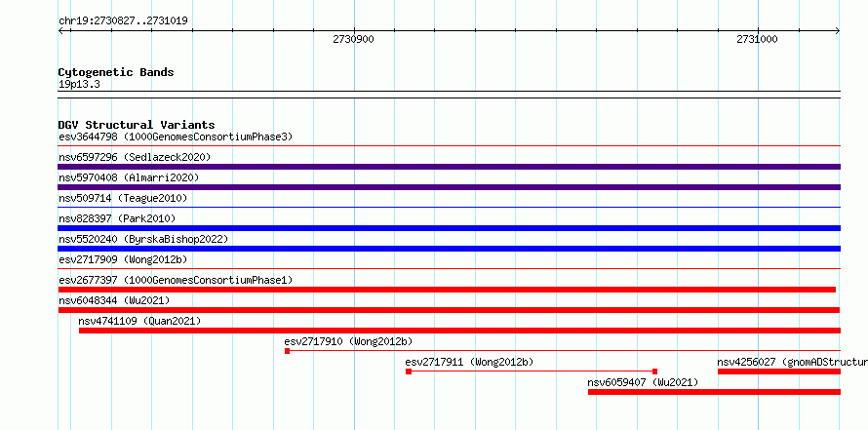
Task: Open the esv2717911 (Wong2012b) label
Action: point(469,362)
